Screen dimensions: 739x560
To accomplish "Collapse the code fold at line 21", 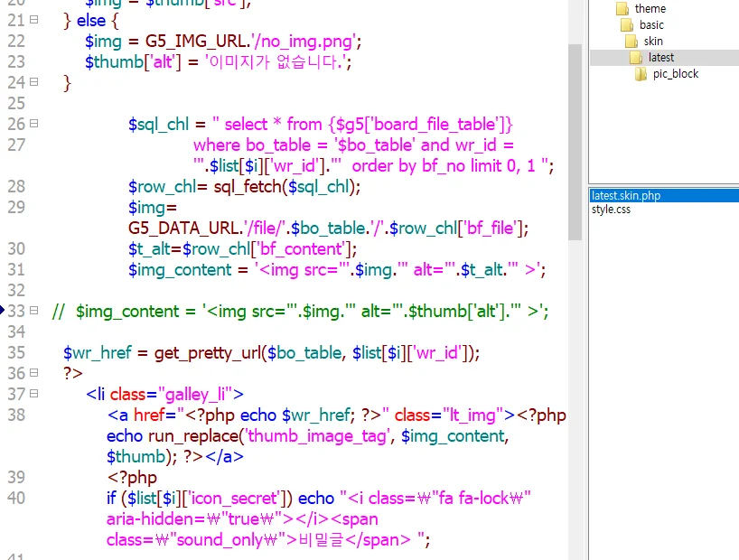I will 33,20.
